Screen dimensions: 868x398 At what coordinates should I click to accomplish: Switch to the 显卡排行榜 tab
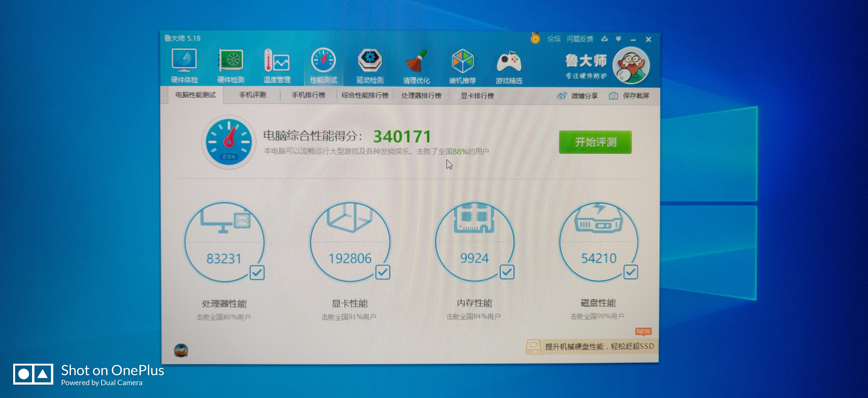tap(478, 96)
